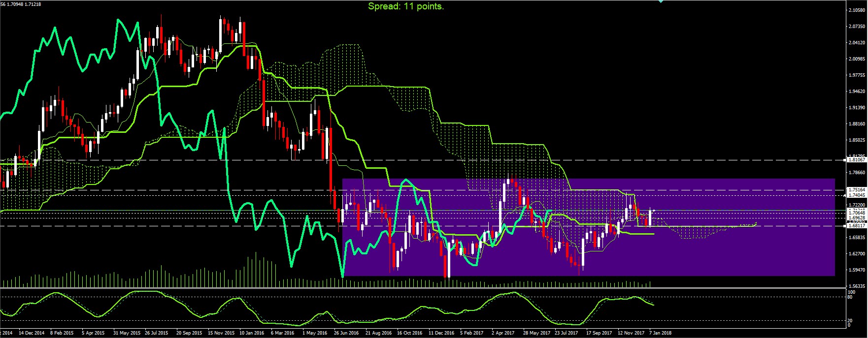Image resolution: width=868 pixels, height=338 pixels.
Task: Click the '17 Sep 2017' date label
Action: coord(599,333)
